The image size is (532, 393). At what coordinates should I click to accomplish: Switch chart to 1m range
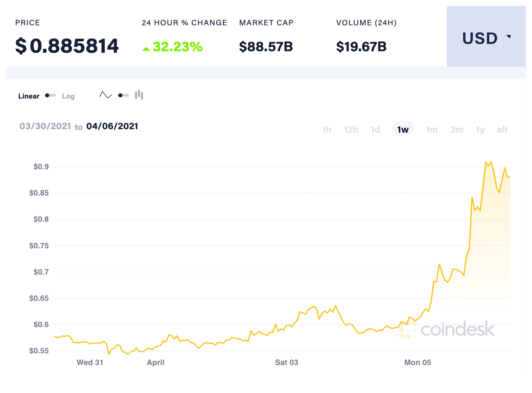431,130
